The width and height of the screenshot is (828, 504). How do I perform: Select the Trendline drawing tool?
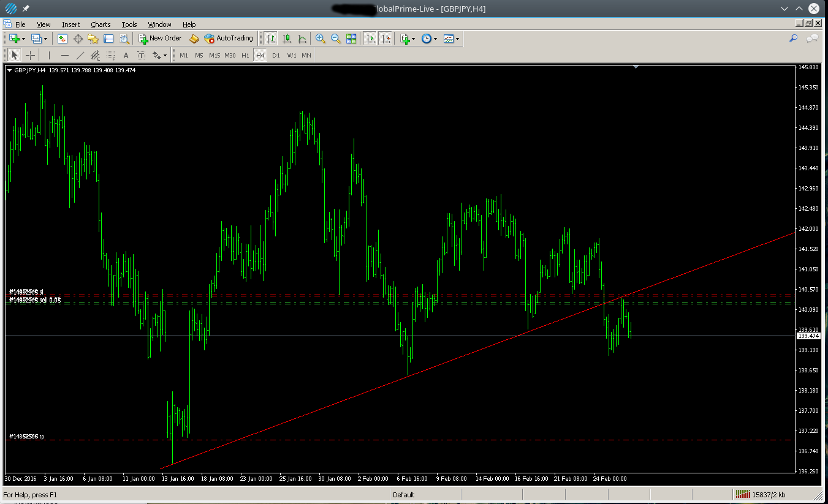pos(80,55)
